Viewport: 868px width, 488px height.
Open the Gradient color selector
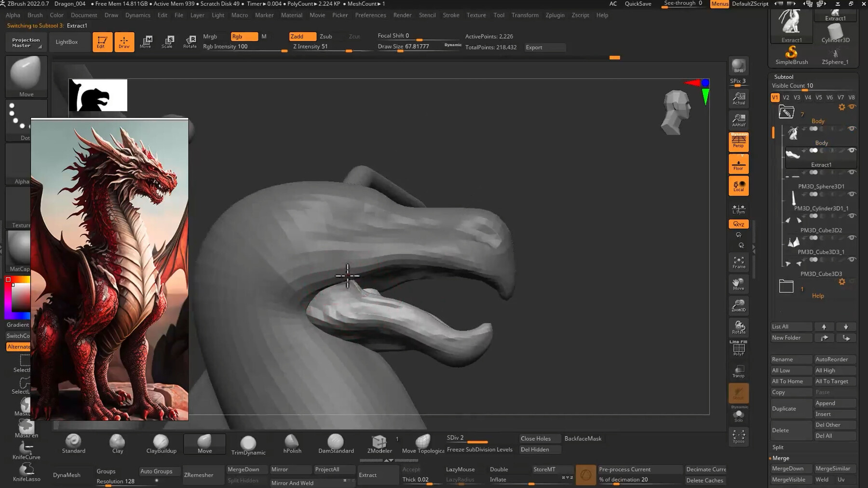tap(17, 324)
